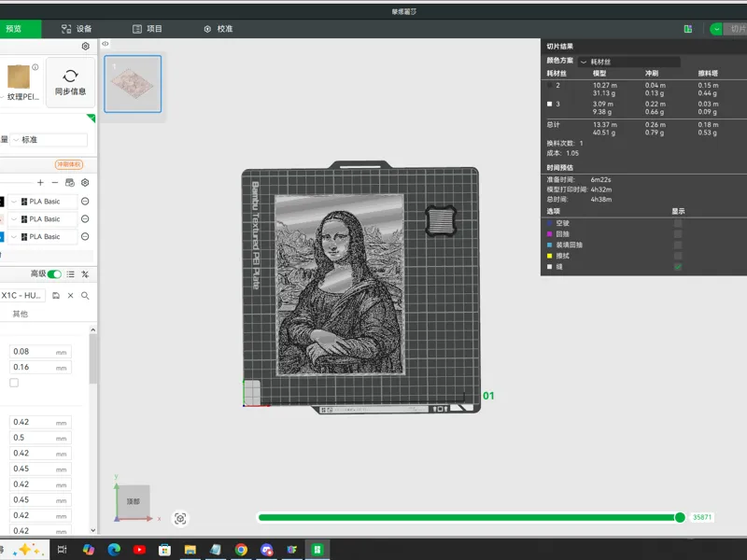The height and width of the screenshot is (560, 747).
Task: Open the 标准 quality dropdown
Action: (x=49, y=139)
